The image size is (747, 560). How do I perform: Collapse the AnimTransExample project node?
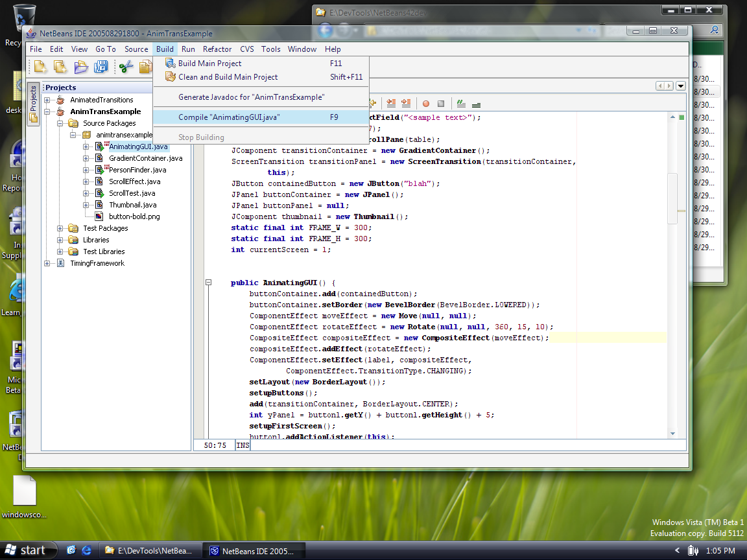tap(47, 111)
